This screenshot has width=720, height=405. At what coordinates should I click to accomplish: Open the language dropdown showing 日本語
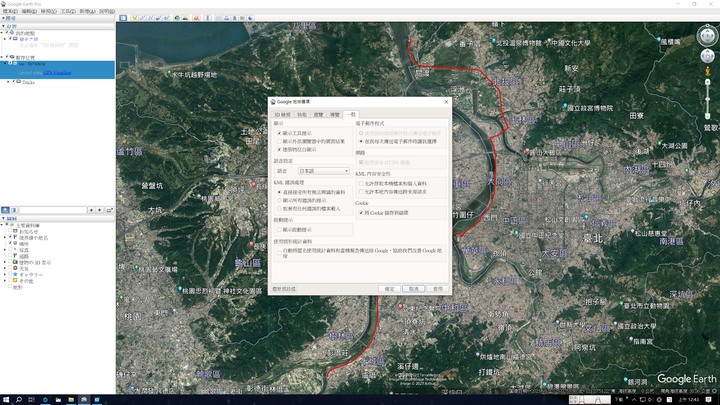tap(323, 171)
